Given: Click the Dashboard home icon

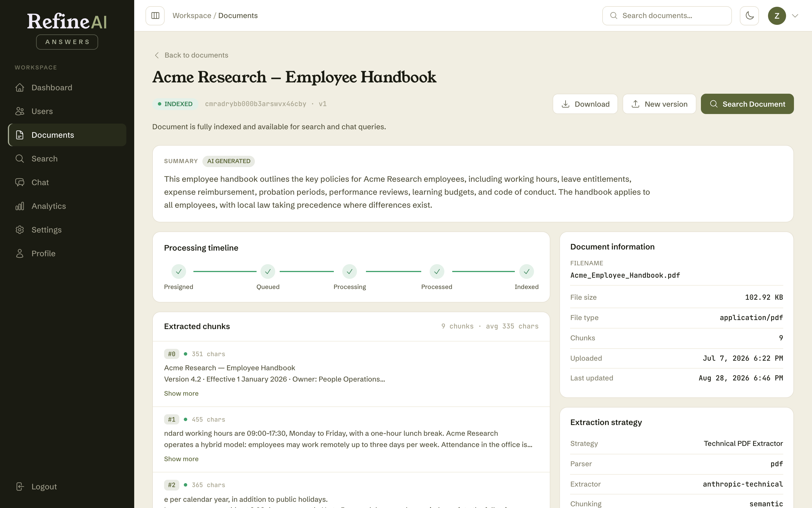Looking at the screenshot, I should click(20, 88).
